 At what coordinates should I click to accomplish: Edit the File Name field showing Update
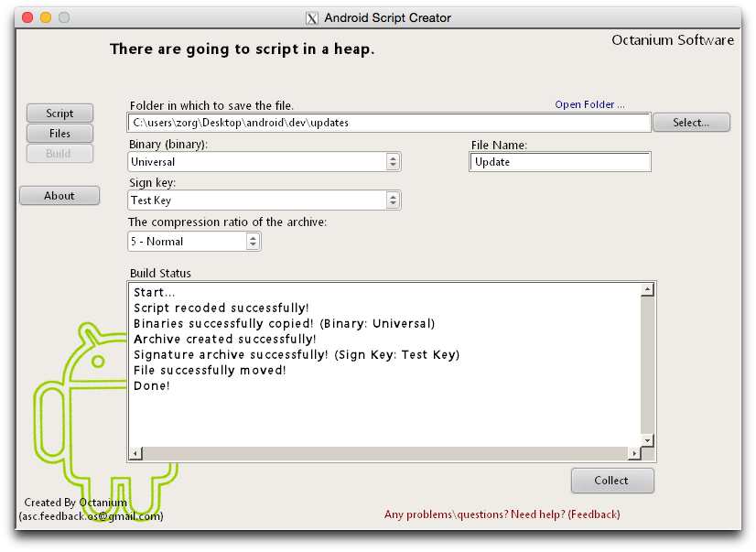[559, 162]
